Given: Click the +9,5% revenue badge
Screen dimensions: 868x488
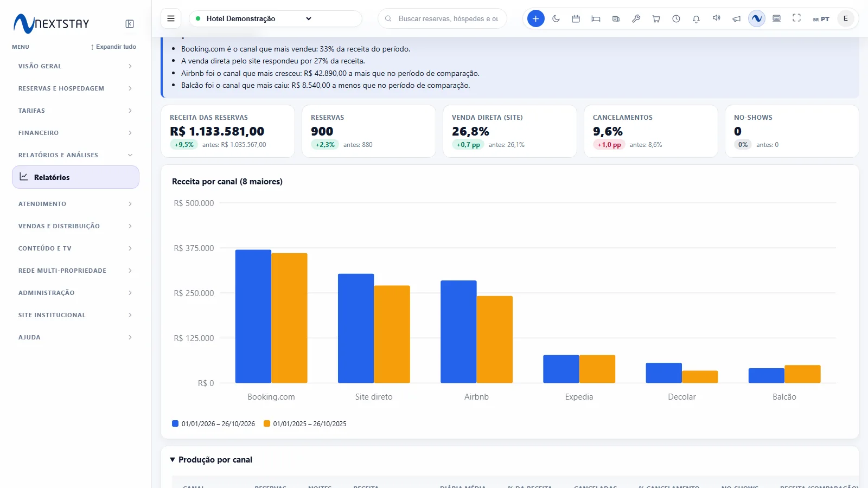Looking at the screenshot, I should (184, 145).
